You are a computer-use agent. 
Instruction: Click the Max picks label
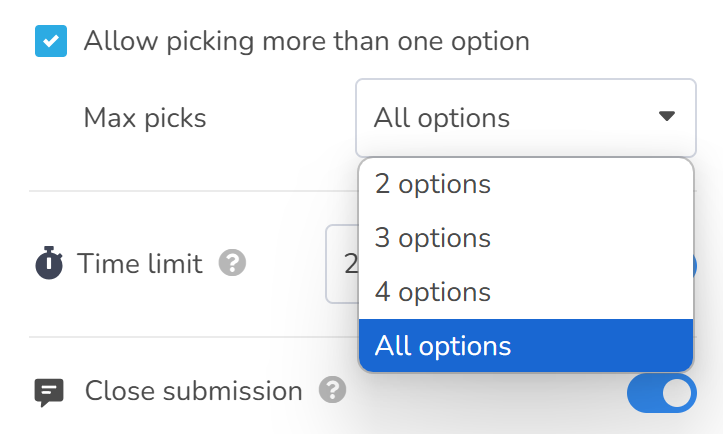(145, 118)
